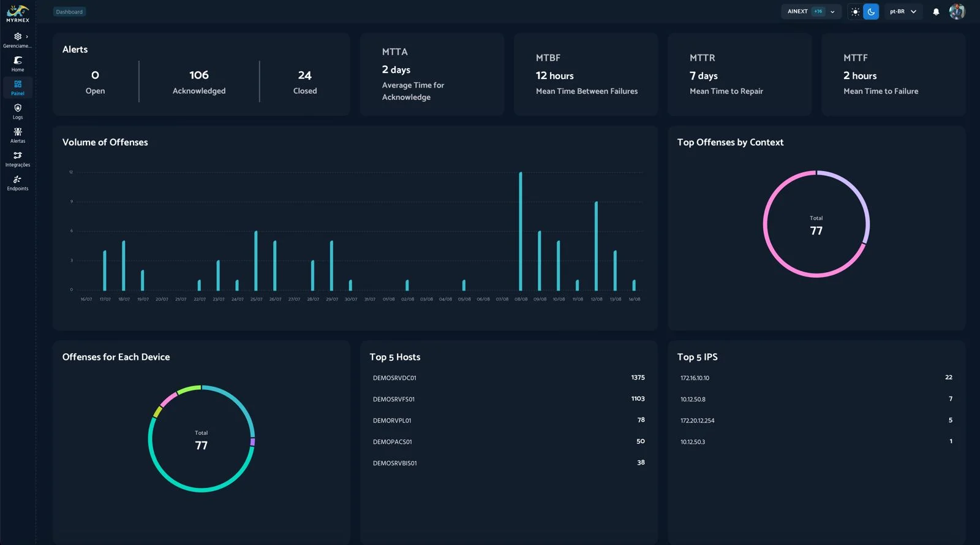Click the +76 tenants badge
Image resolution: width=980 pixels, height=545 pixels.
(x=818, y=12)
